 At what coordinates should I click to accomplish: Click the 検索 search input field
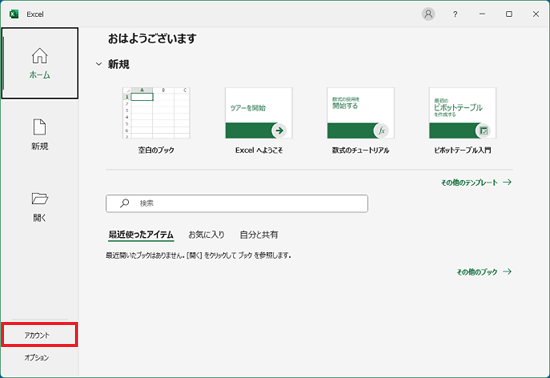pyautogui.click(x=237, y=203)
